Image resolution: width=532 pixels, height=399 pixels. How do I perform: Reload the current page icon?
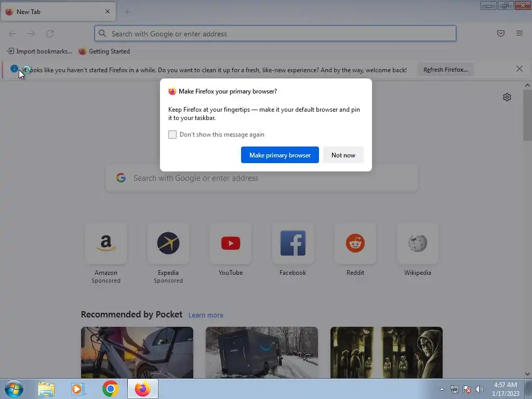pos(50,34)
